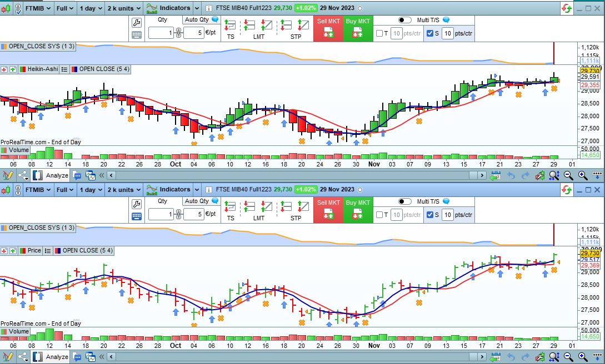Zoom in using magnifier plus in bottom chart
Viewport: 605px width, 364px height.
coord(583,357)
